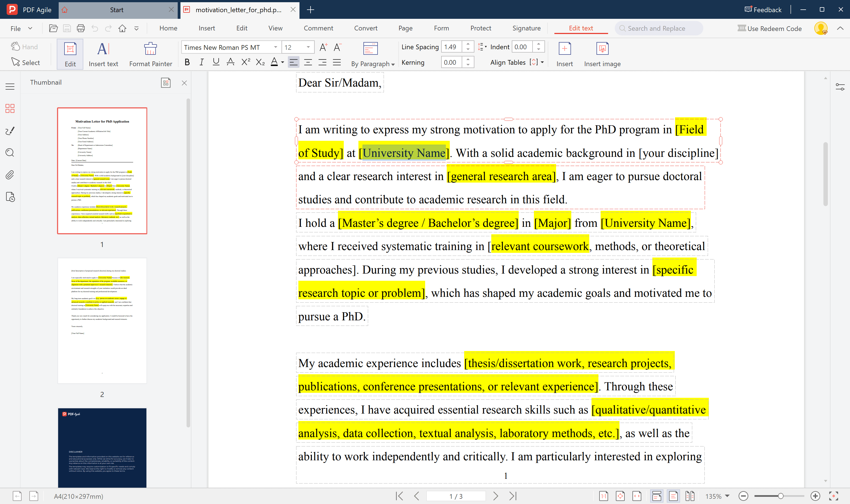Open the search panel in left sidebar
The height and width of the screenshot is (504, 850).
[9, 153]
